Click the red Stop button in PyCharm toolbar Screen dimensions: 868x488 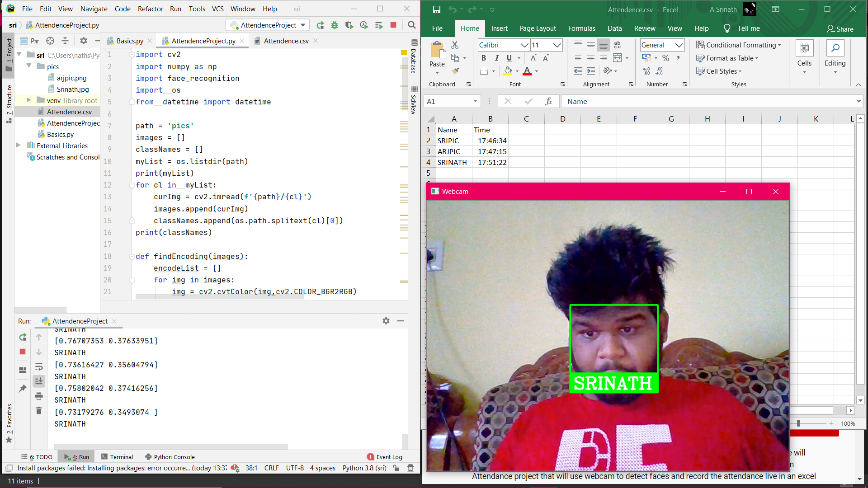pyautogui.click(x=393, y=25)
